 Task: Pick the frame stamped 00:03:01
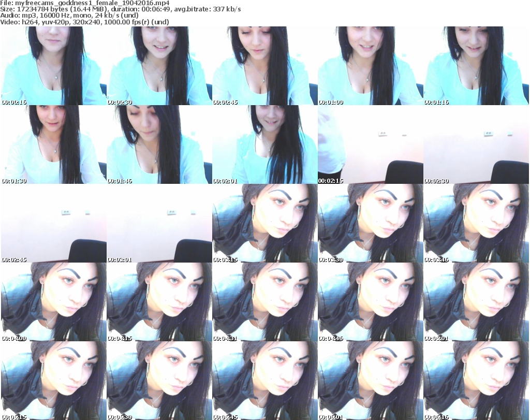click(x=159, y=223)
